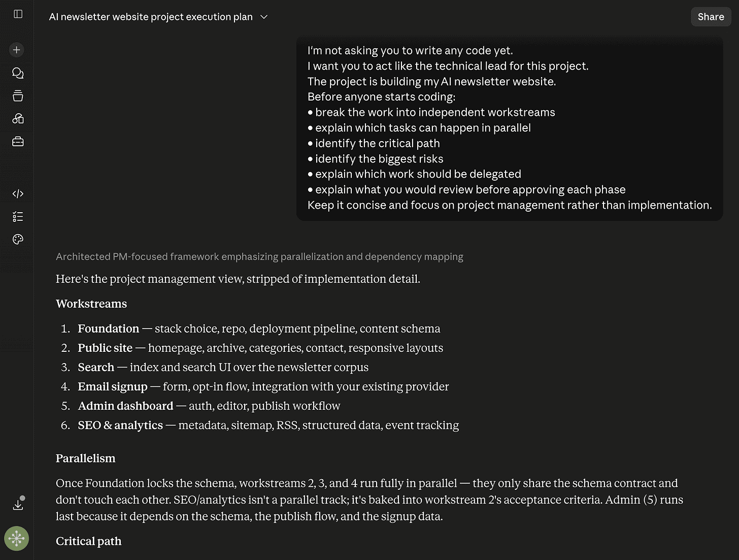Open the Chats list icon
739x560 pixels.
(x=18, y=73)
